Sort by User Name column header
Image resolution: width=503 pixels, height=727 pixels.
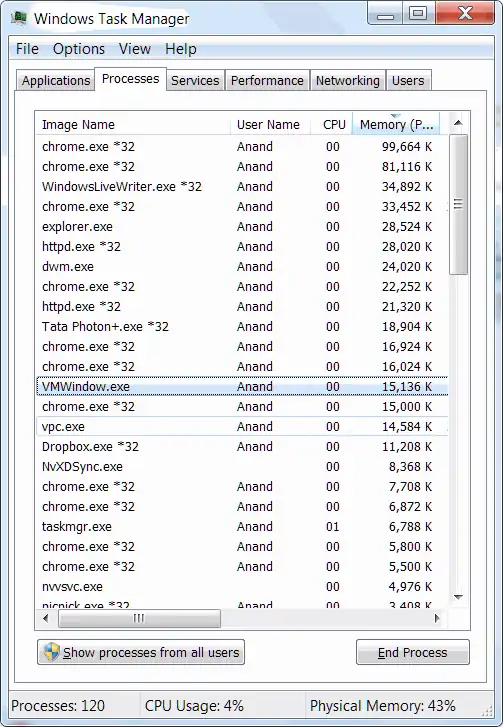(x=270, y=124)
